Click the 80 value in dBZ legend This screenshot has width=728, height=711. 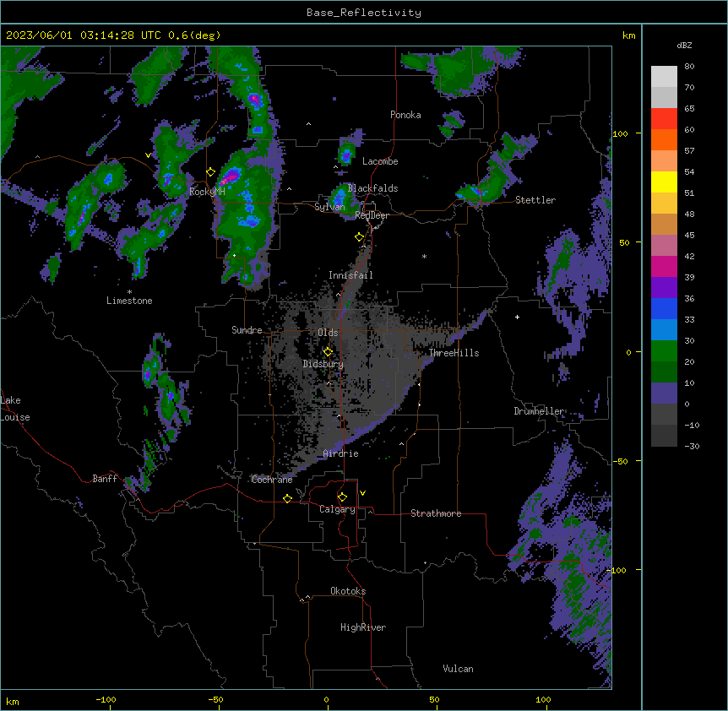(x=689, y=67)
